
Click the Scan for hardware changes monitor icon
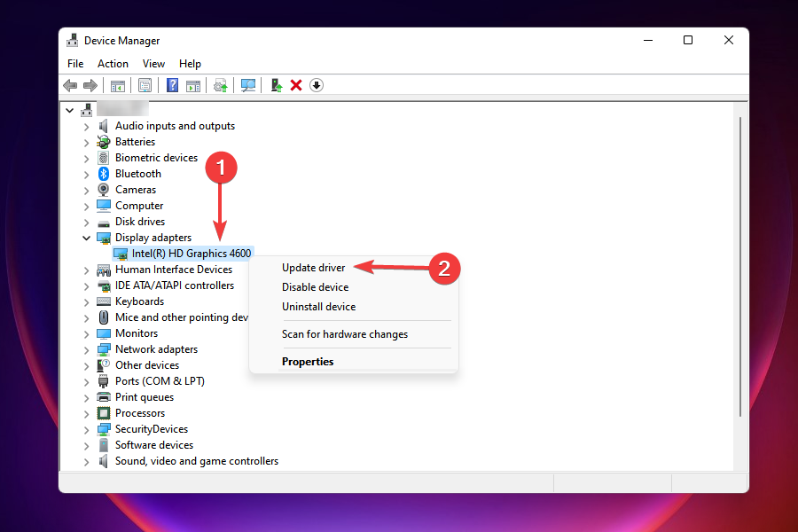click(248, 85)
